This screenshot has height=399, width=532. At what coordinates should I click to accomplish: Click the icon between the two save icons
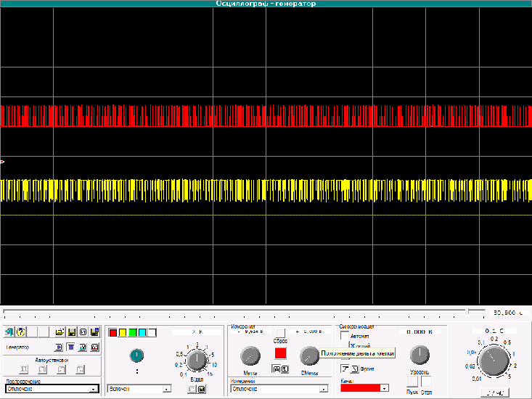[x=83, y=332]
